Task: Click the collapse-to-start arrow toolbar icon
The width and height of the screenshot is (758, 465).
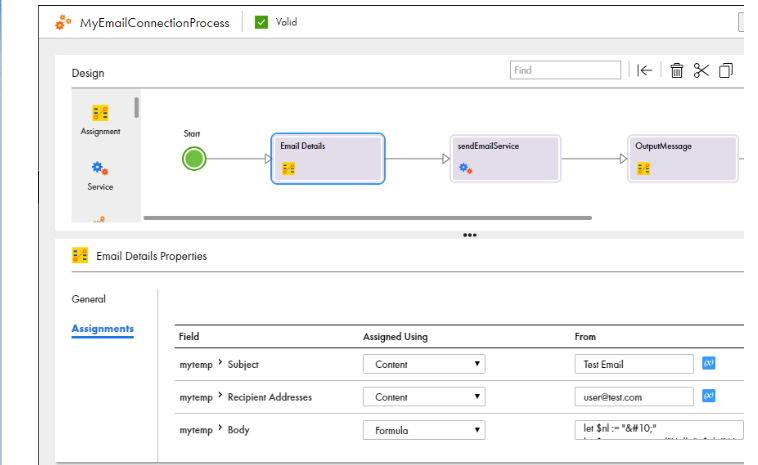Action: 644,71
